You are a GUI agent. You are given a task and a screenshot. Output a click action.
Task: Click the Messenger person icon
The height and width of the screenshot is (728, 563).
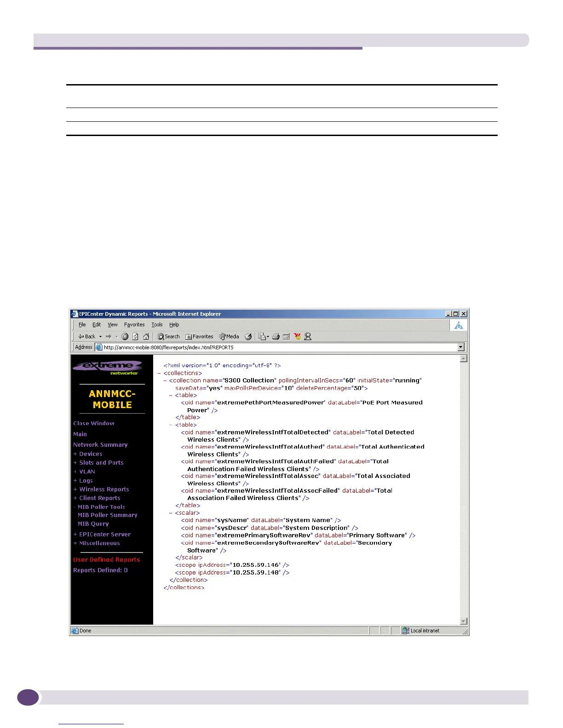pyautogui.click(x=308, y=336)
